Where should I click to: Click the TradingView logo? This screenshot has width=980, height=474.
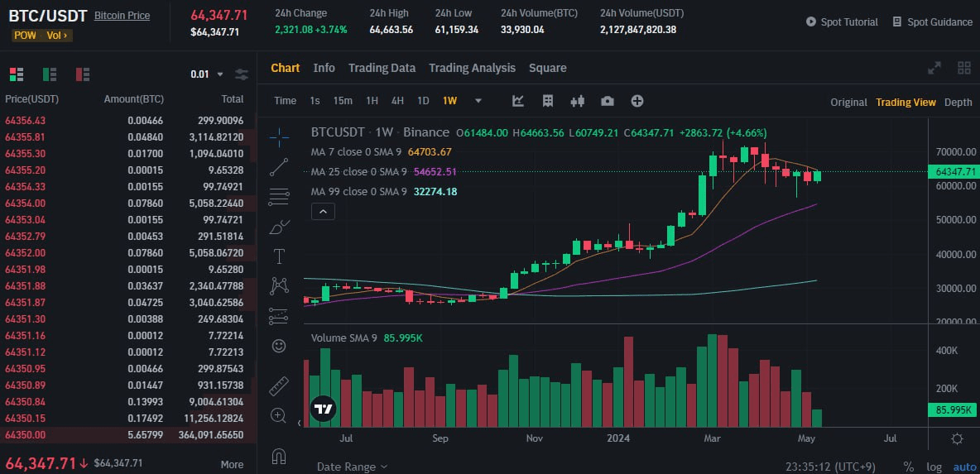coord(324,409)
